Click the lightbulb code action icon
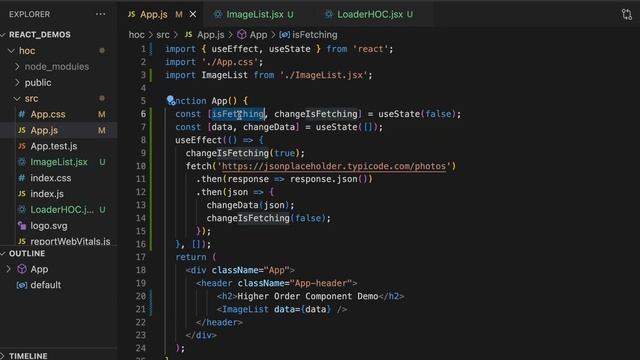 coord(171,100)
